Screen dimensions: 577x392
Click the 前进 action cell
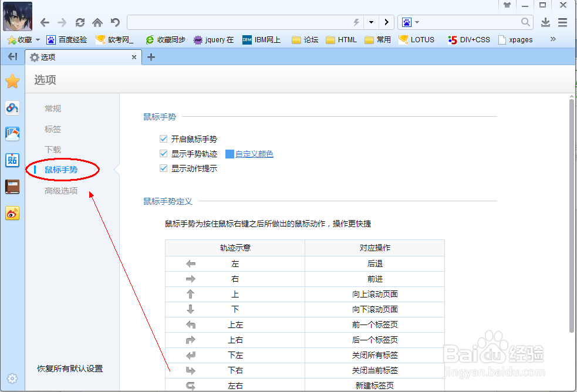point(374,279)
